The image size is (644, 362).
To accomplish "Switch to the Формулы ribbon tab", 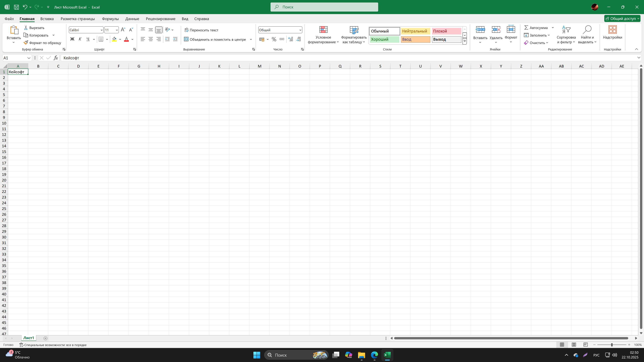I will [110, 19].
